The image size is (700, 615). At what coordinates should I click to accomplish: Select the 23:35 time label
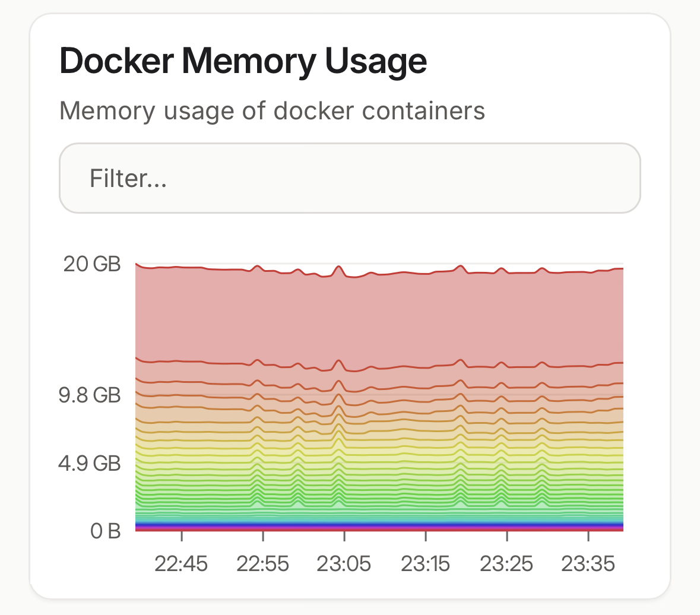[588, 563]
